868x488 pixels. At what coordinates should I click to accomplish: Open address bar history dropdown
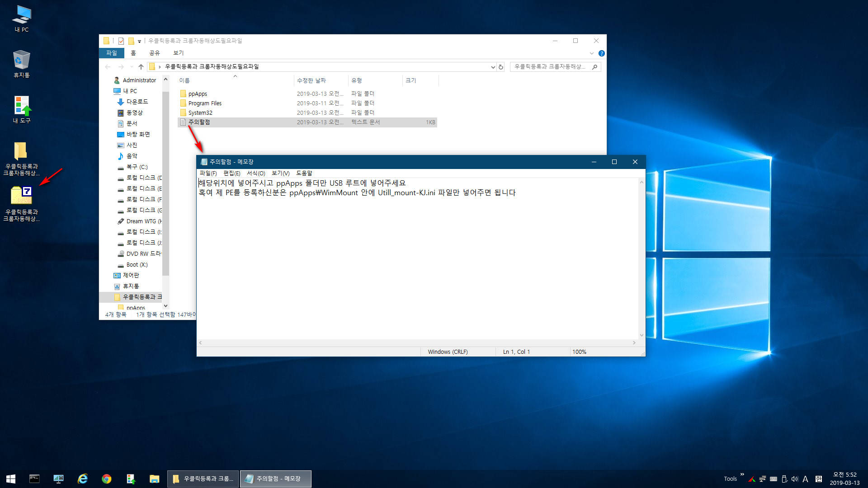coord(493,67)
